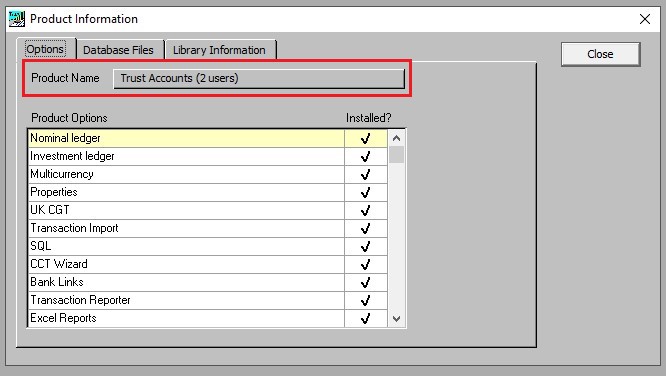Click the scroll down arrow of options list
Viewport: 666px width, 376px height.
(396, 319)
